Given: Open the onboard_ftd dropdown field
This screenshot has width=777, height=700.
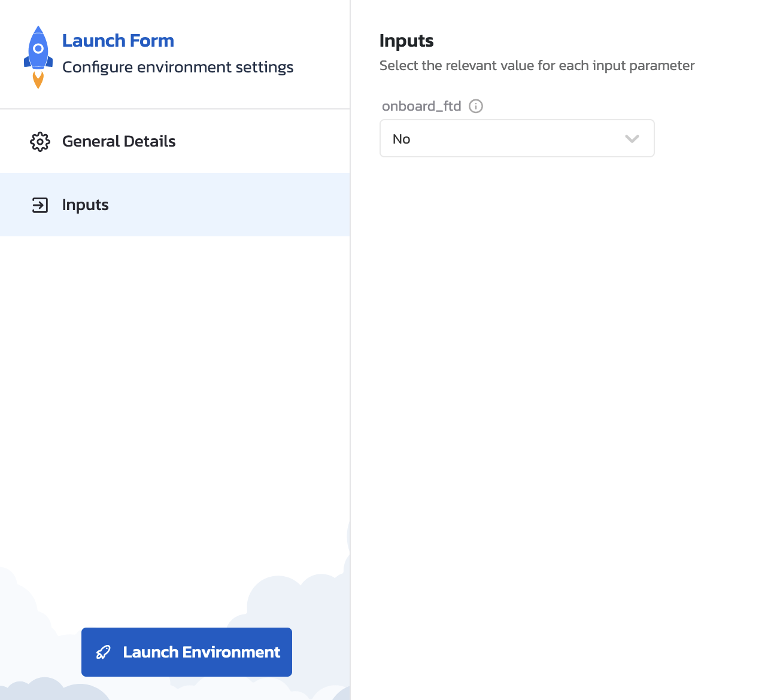Looking at the screenshot, I should [509, 139].
